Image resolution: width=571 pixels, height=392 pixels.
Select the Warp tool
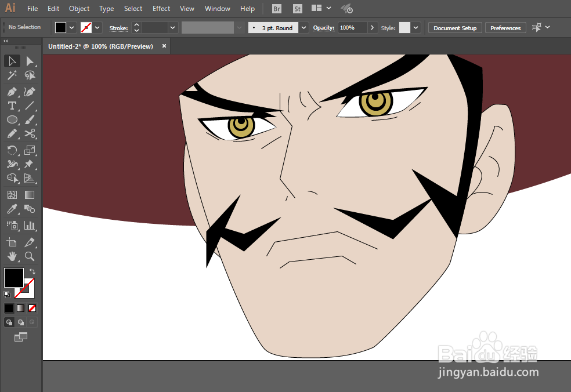coord(12,164)
